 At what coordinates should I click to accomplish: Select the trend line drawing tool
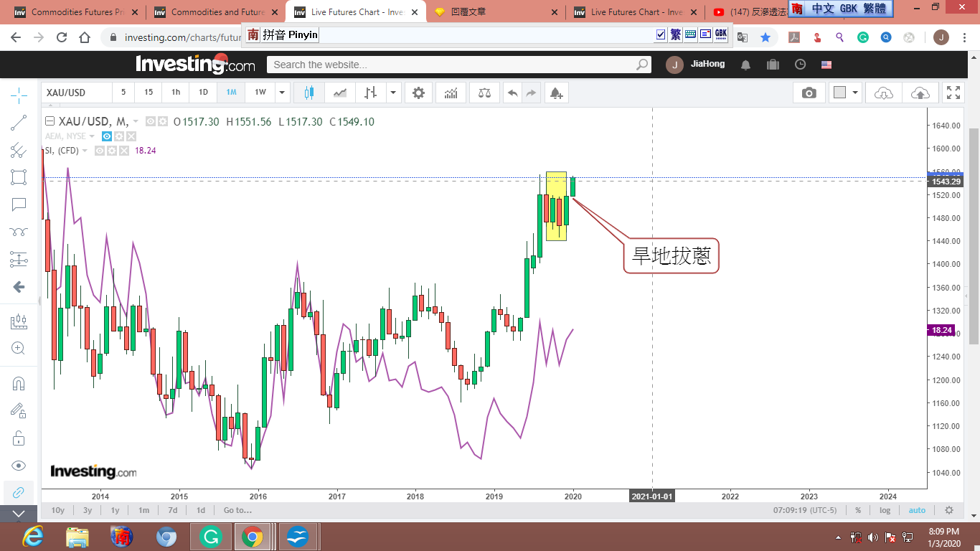19,123
